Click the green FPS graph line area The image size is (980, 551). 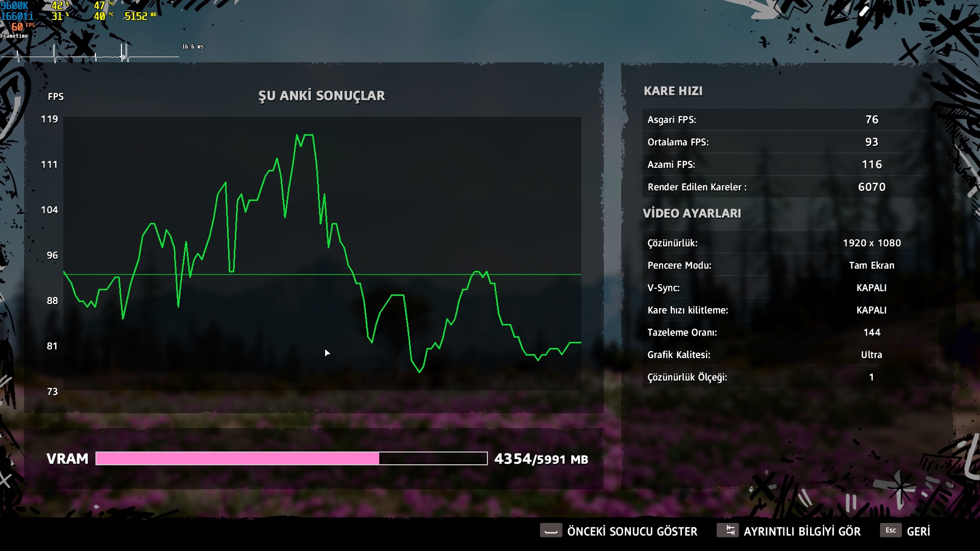pos(322,254)
